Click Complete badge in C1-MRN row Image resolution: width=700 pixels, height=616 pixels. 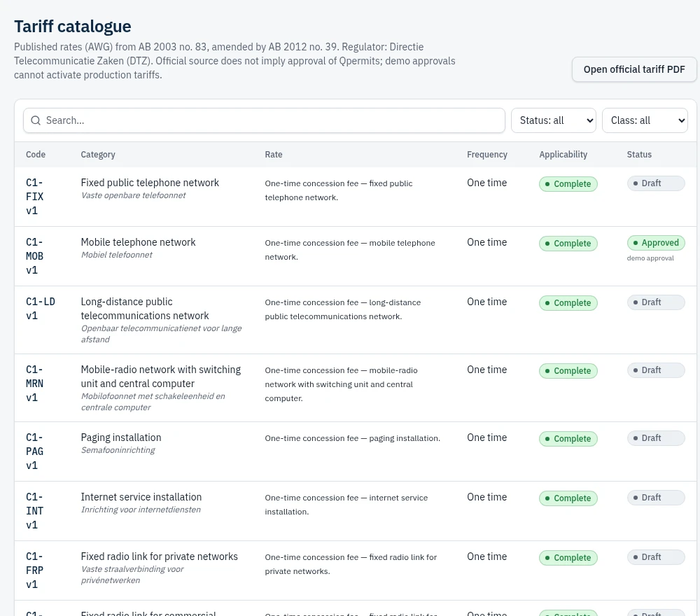tap(568, 370)
